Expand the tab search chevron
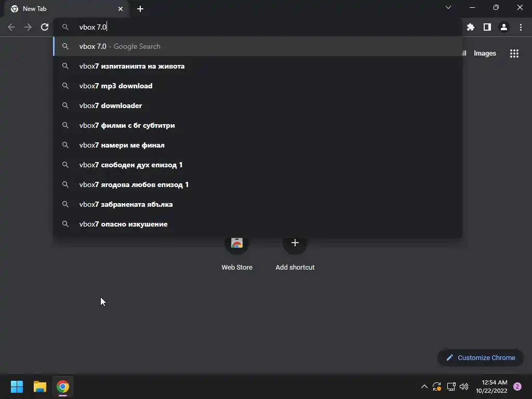This screenshot has height=399, width=532. (x=448, y=7)
